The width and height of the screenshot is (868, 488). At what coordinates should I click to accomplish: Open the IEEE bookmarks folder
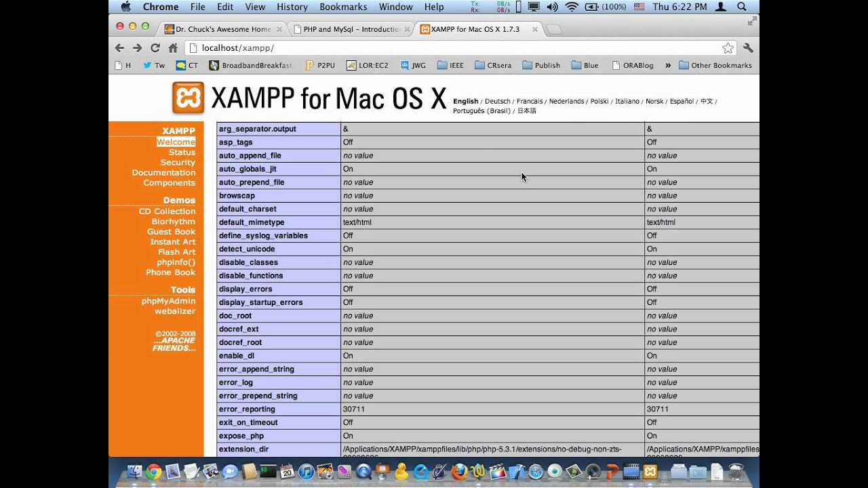pyautogui.click(x=450, y=66)
